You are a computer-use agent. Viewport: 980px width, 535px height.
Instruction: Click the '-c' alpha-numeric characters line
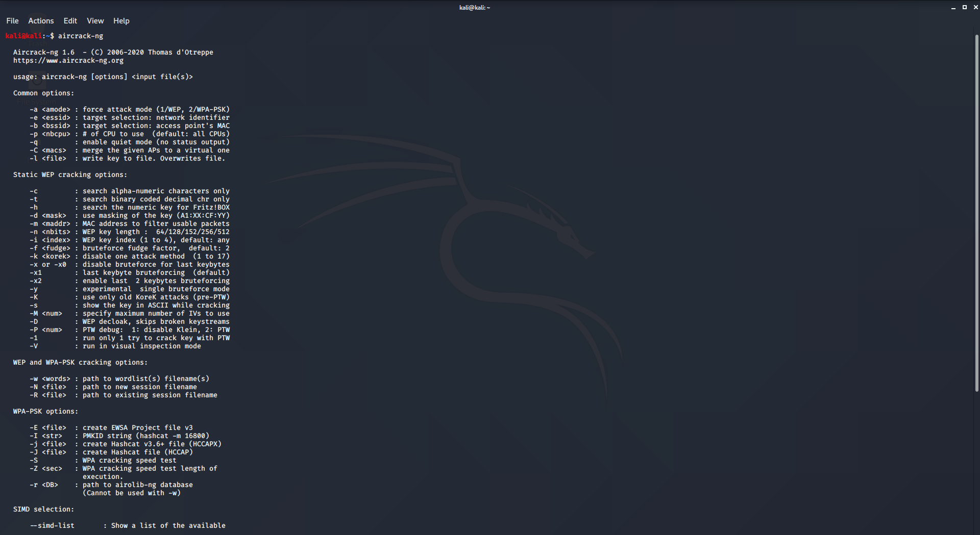(130, 191)
